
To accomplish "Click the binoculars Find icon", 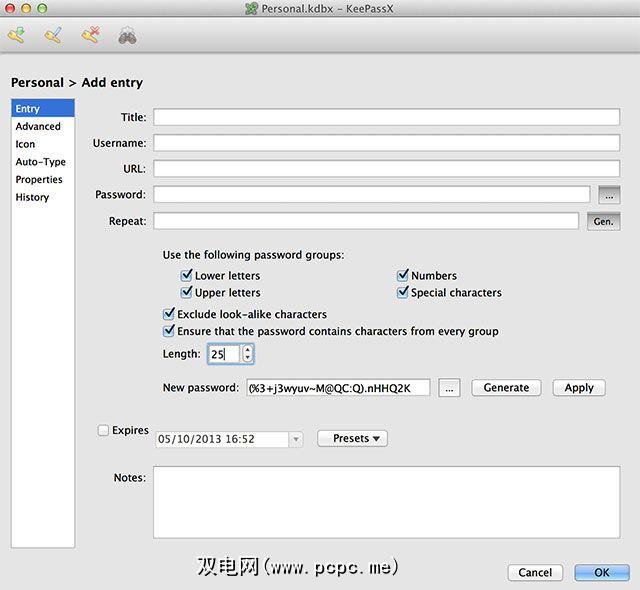I will pos(127,37).
